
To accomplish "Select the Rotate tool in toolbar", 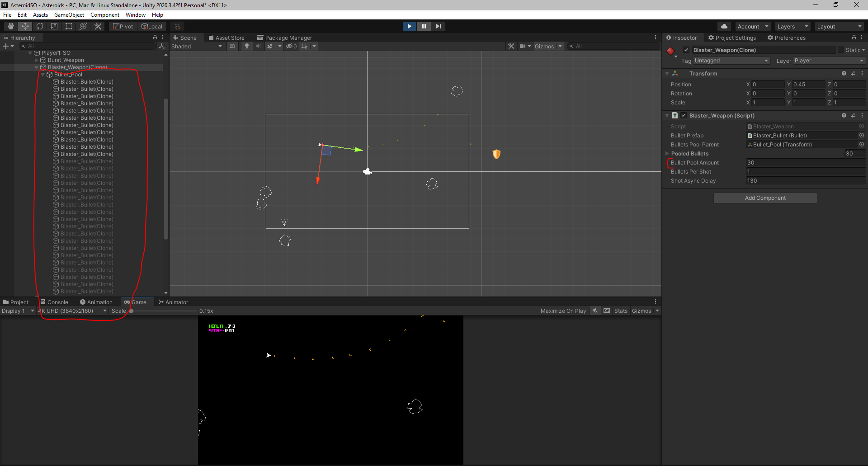I will click(x=40, y=26).
